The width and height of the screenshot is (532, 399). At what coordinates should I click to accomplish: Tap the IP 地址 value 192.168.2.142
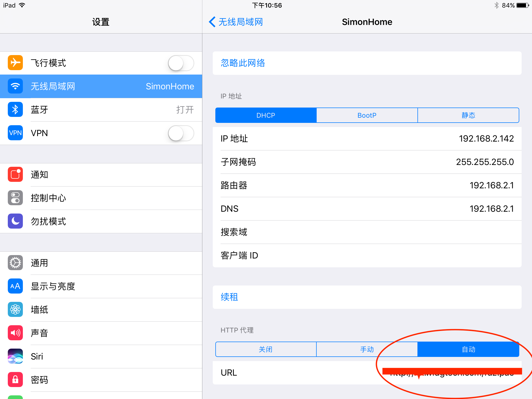[486, 138]
